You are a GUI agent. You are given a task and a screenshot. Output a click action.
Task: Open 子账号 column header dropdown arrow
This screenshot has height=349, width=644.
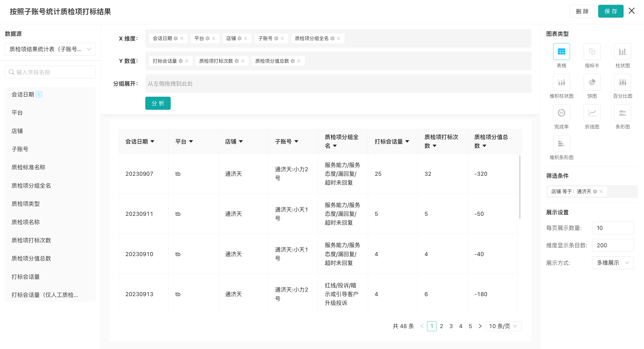[296, 142]
